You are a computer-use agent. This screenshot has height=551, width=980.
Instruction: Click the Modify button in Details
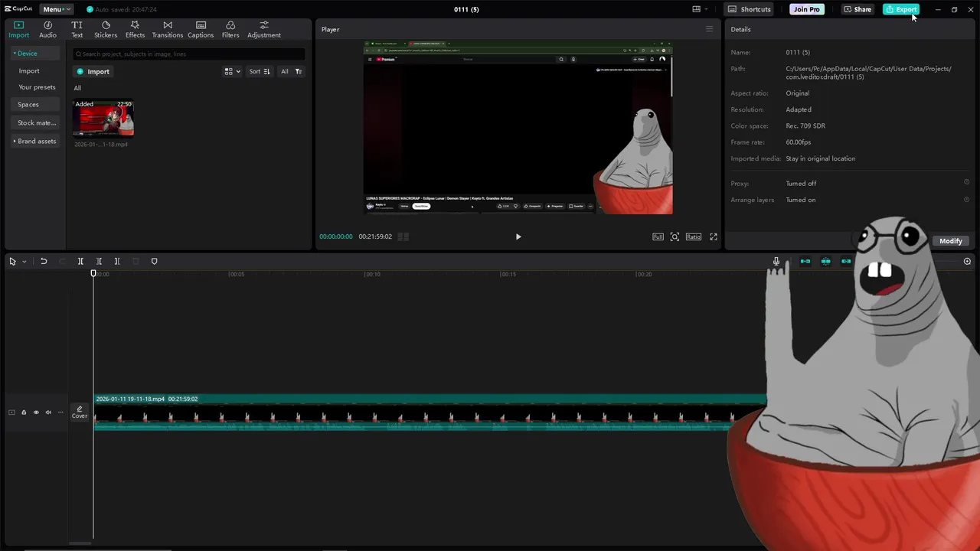950,241
